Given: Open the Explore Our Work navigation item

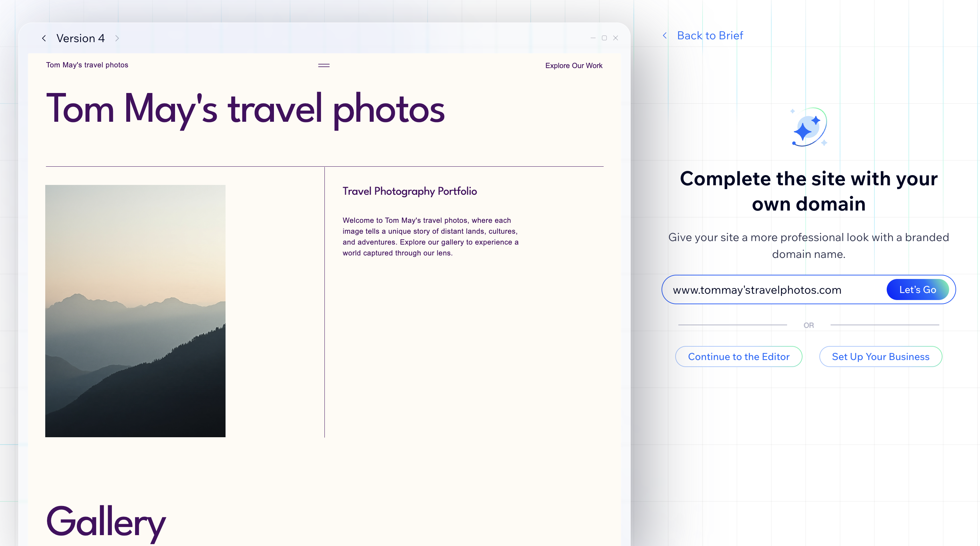Looking at the screenshot, I should pyautogui.click(x=574, y=66).
